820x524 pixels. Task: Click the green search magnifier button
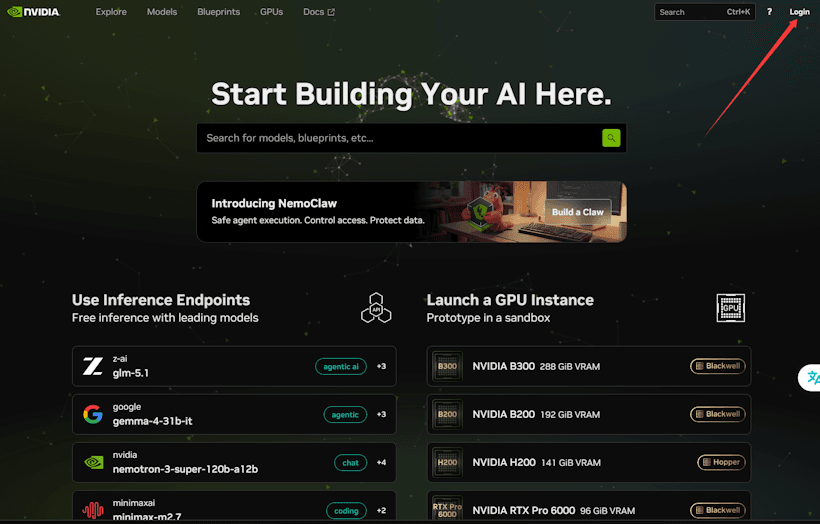(x=611, y=138)
